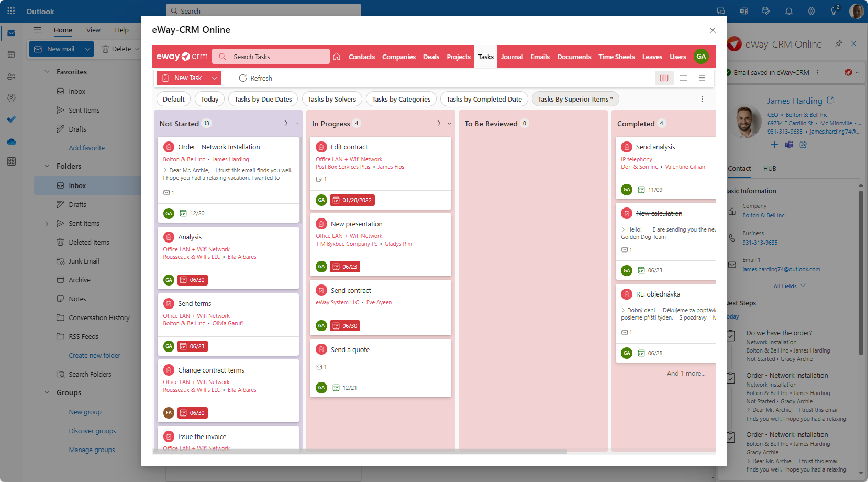Click Search Tasks input field
This screenshot has width=868, height=482.
272,57
